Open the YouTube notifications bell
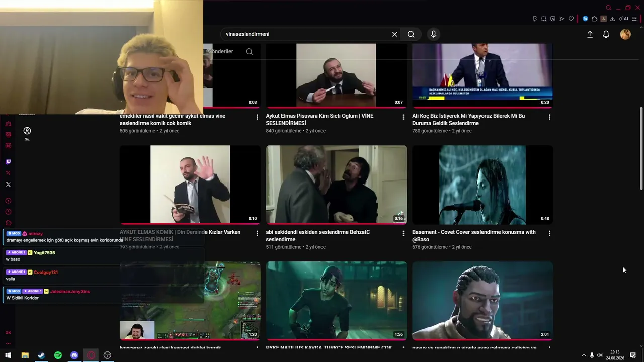This screenshot has width=644, height=362. coord(606,34)
